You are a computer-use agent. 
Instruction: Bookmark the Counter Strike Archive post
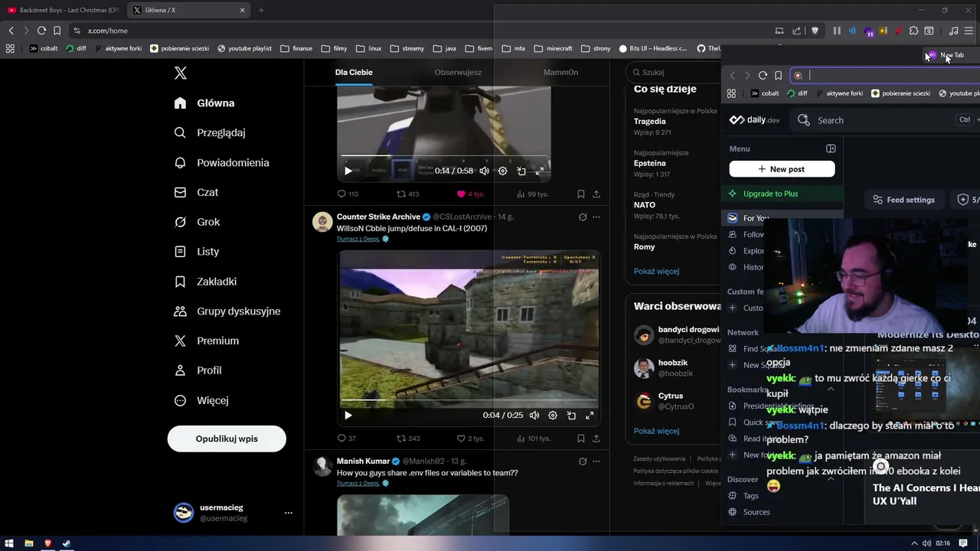(x=581, y=439)
